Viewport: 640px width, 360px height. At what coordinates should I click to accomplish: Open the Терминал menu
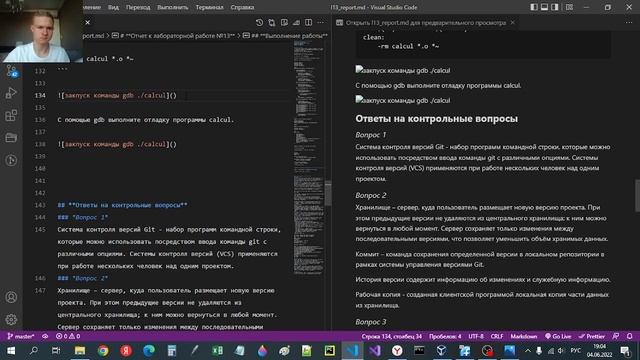coord(209,7)
